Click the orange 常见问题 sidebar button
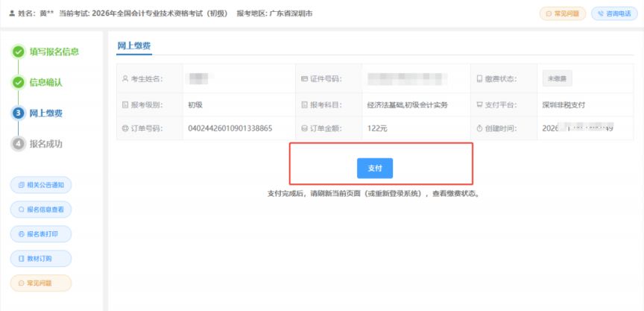 pos(41,283)
